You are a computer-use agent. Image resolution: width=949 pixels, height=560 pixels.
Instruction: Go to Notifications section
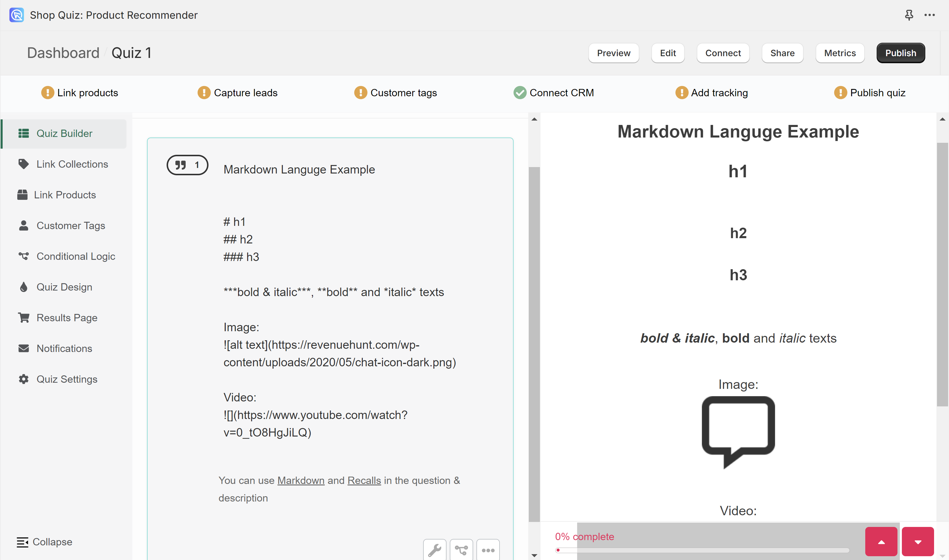[x=64, y=348]
